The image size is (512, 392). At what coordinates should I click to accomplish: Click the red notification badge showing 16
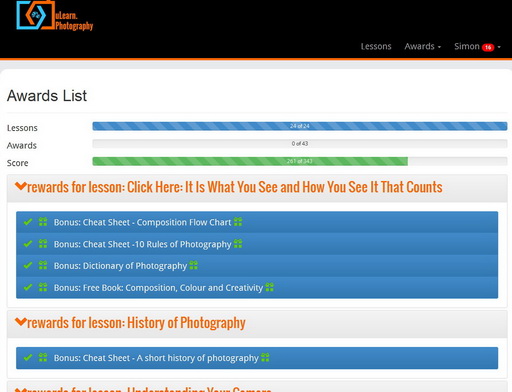coord(488,47)
